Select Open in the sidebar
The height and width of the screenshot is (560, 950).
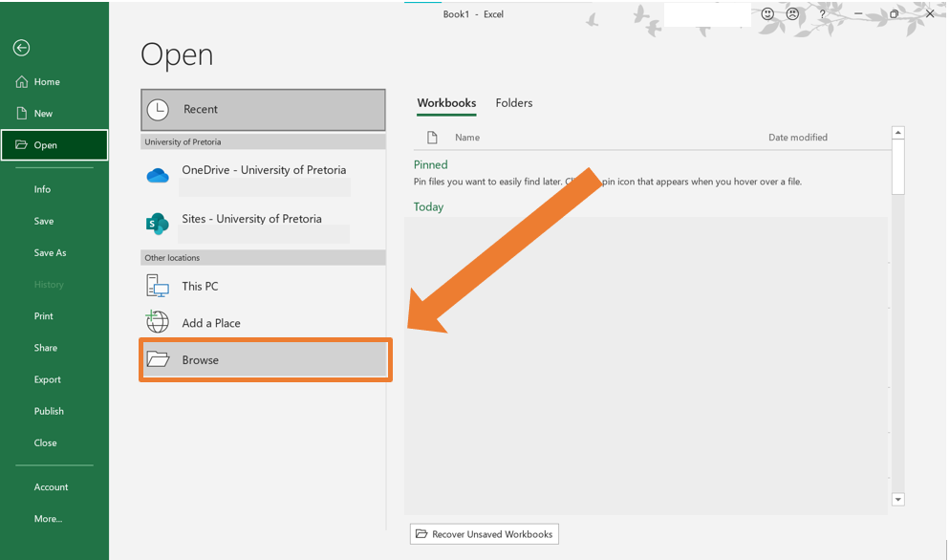(54, 145)
